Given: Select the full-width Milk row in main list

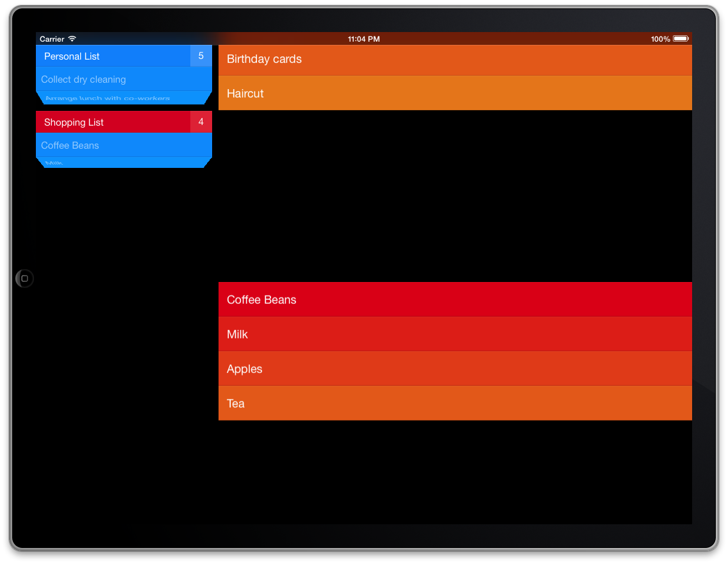Looking at the screenshot, I should 455,335.
